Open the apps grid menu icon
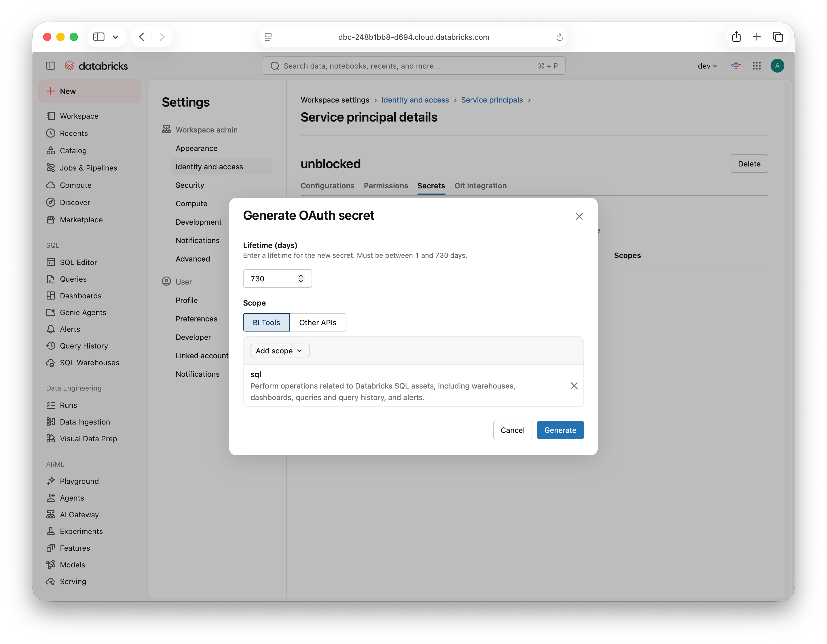Screen dimensions: 827x644 pyautogui.click(x=756, y=66)
